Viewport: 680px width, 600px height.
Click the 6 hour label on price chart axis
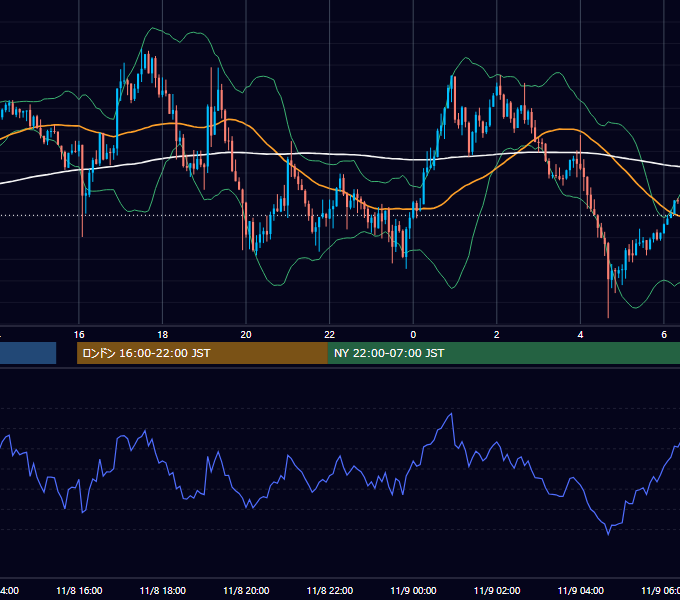coord(664,335)
